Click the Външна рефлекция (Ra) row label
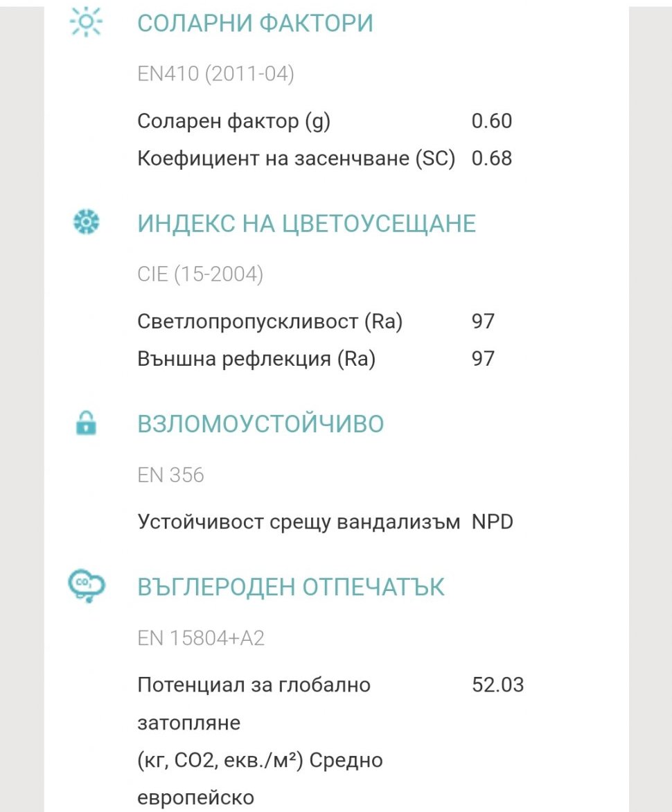 tap(256, 359)
